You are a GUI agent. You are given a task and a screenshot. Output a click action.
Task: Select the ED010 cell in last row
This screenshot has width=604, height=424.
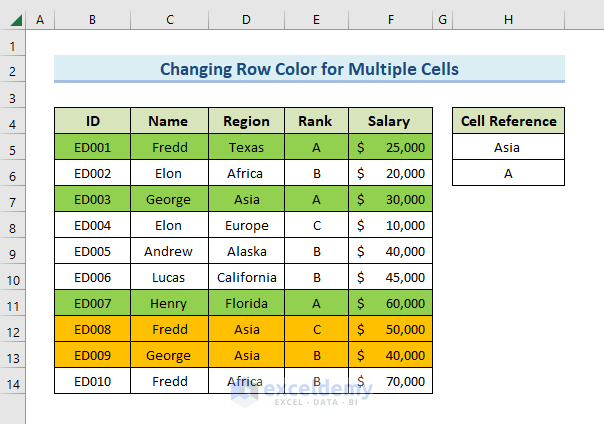92,381
